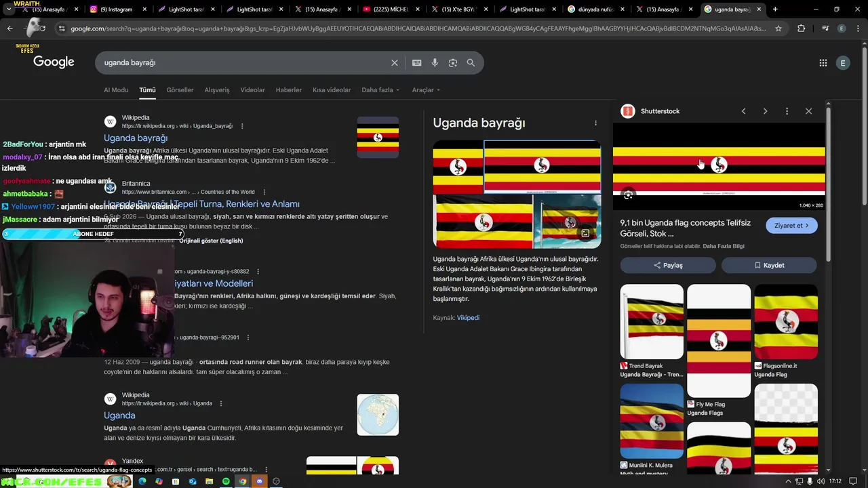Open the on-screen keyboard input tool

(416, 62)
